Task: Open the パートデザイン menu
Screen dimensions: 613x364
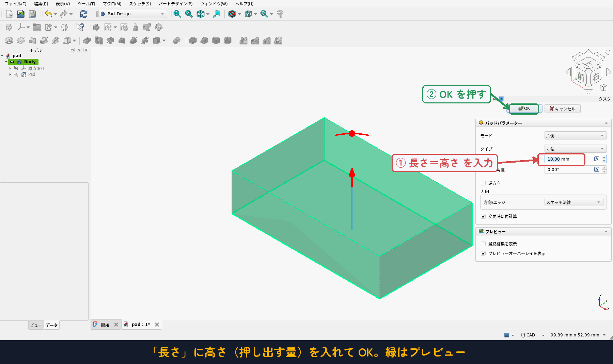Action: pos(175,4)
